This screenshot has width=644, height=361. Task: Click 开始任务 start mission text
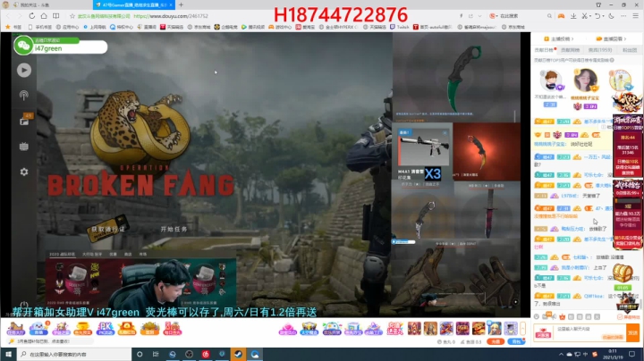point(174,229)
